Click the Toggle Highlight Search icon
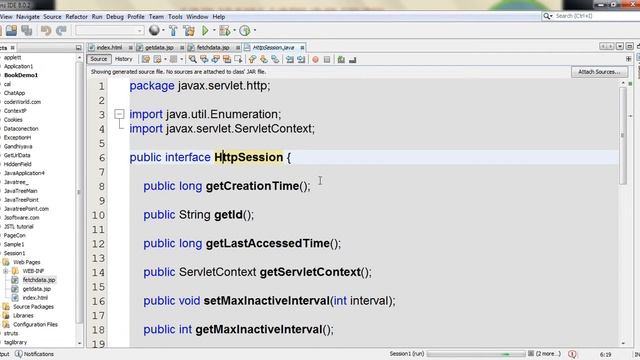Viewport: 640px width, 360px height. (x=227, y=60)
